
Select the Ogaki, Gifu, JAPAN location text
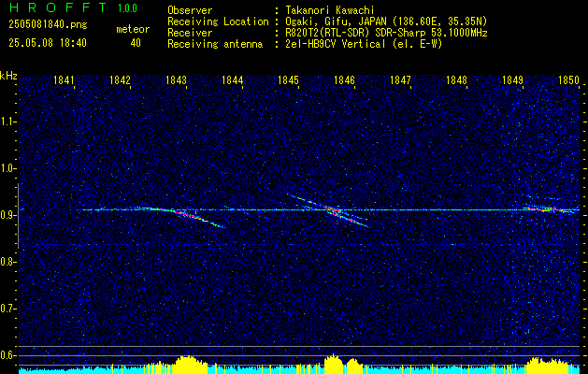(x=386, y=22)
